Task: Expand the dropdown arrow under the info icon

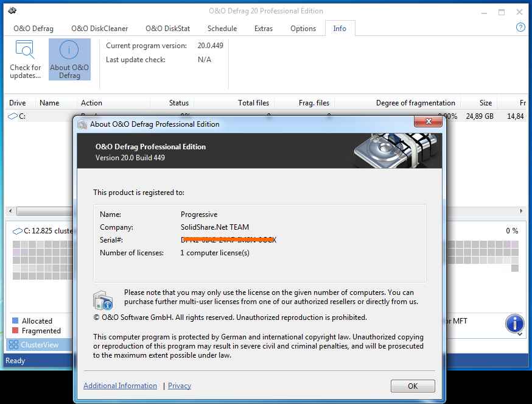Action: [520, 333]
